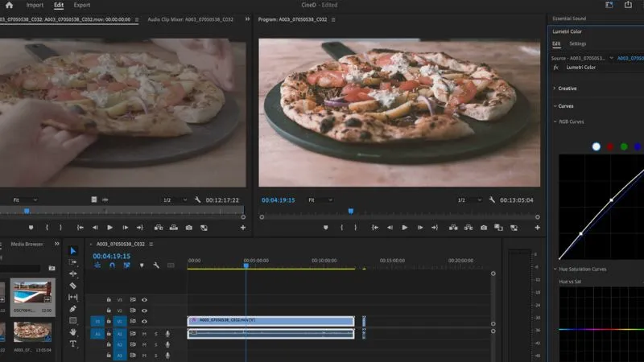Click Export Frame camera in Program monitor
This screenshot has width=644, height=362.
tap(484, 228)
